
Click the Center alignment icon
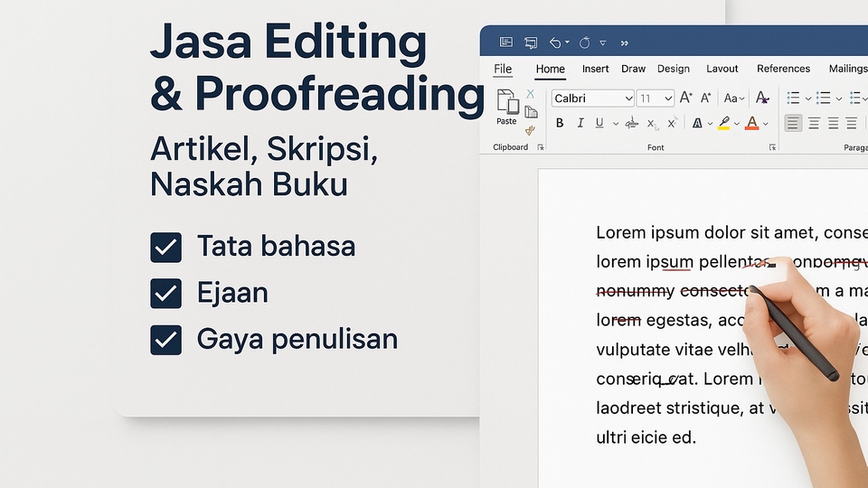[814, 123]
